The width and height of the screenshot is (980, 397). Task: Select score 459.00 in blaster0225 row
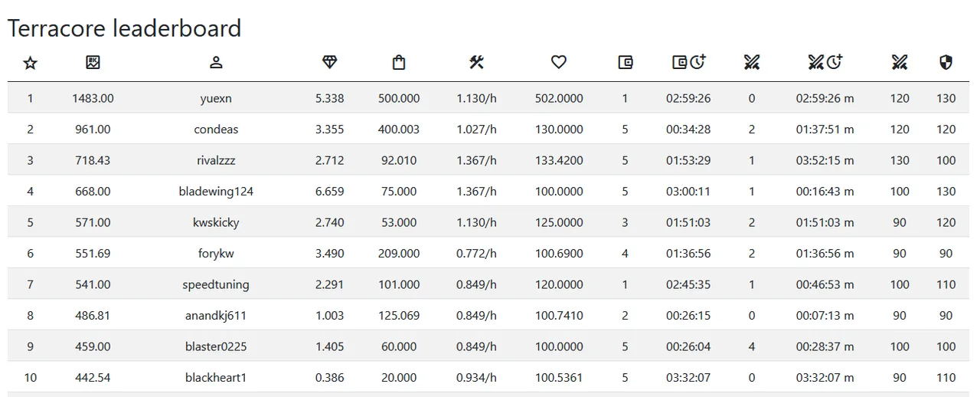pyautogui.click(x=93, y=346)
